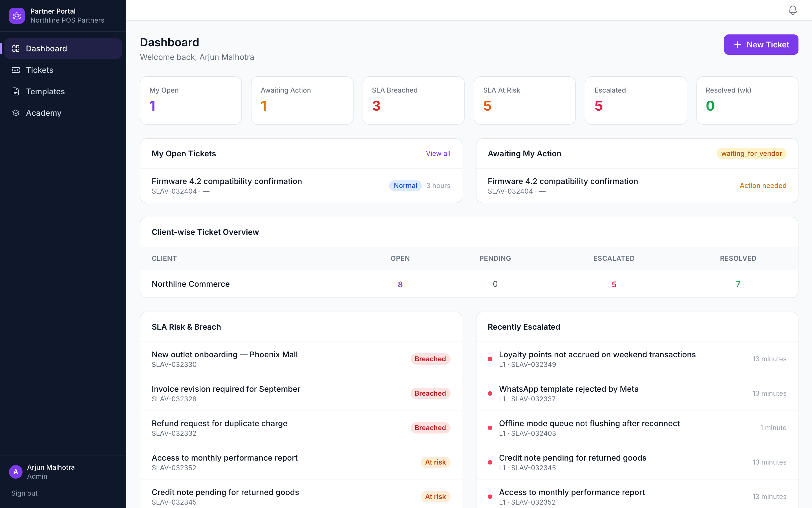Open Offline mode queue not flushing ticket
The image size is (812, 508).
(637, 428)
